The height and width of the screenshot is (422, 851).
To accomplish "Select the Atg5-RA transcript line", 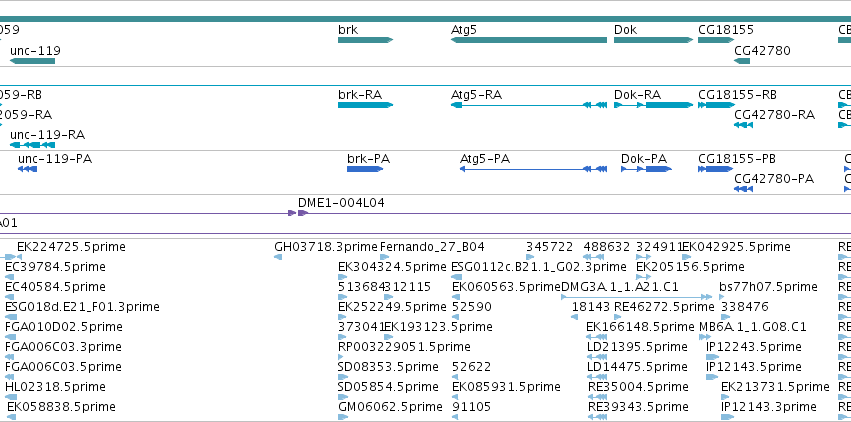I will pos(529,105).
